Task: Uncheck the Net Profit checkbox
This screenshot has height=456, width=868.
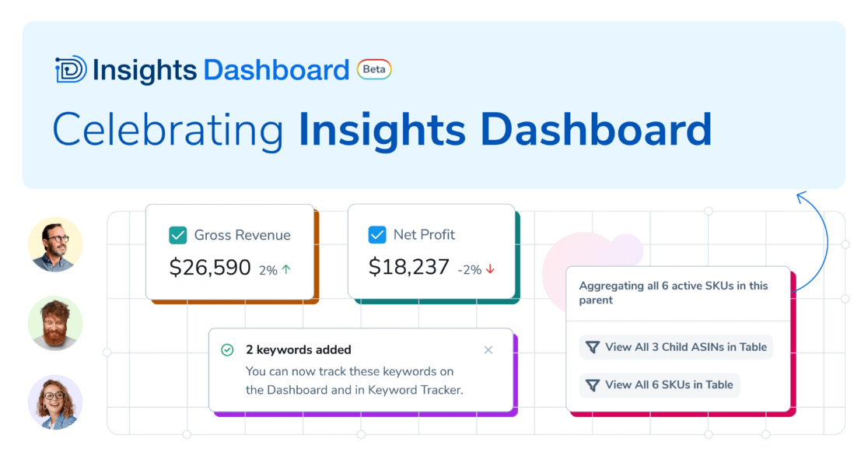Action: click(377, 234)
